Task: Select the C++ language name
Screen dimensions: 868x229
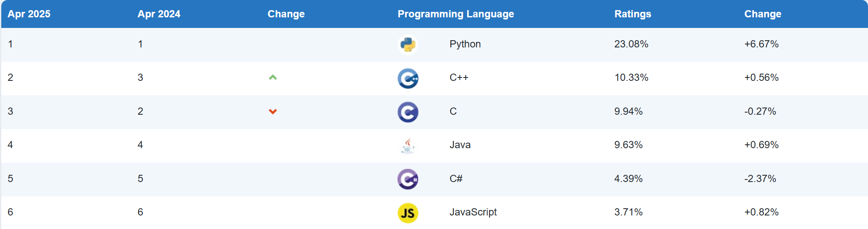Action: (x=459, y=77)
